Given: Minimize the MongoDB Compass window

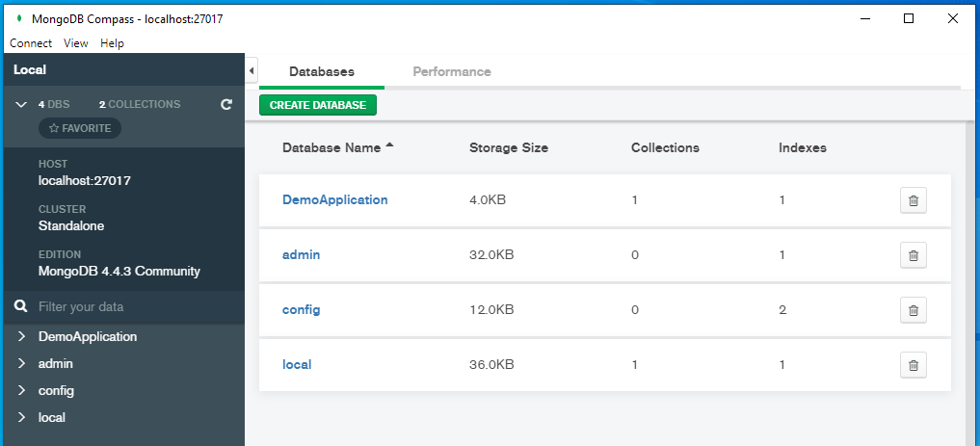Looking at the screenshot, I should [865, 18].
